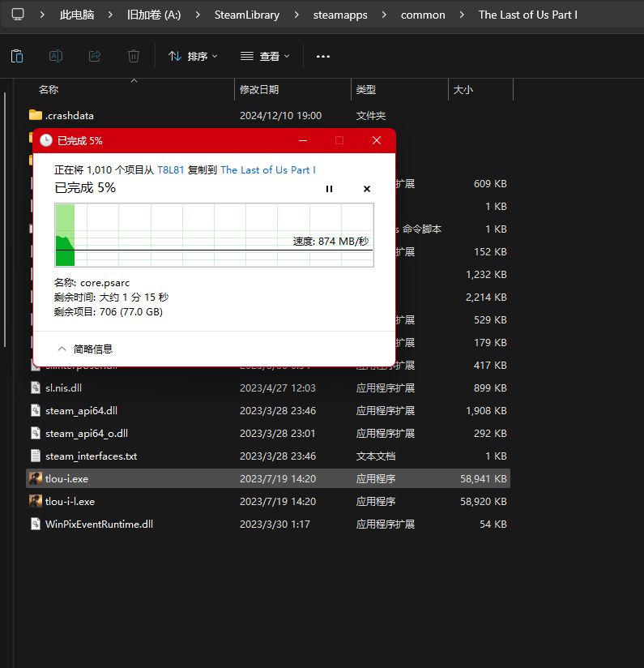This screenshot has height=668, width=644.
Task: Select the .crashdata folder
Action: click(70, 116)
